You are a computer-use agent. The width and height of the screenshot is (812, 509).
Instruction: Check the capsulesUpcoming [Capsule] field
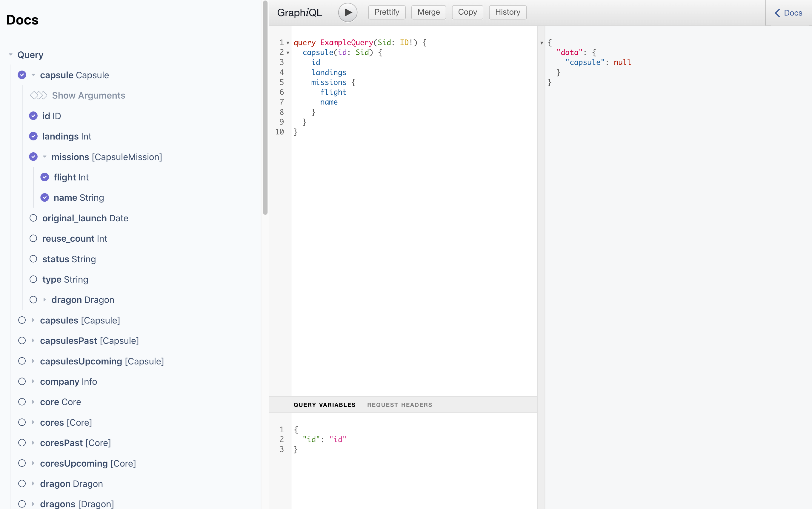point(22,361)
